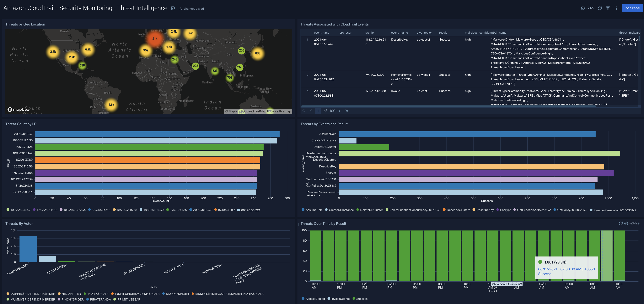
Task: Click the Improve this map link
Action: click(279, 111)
